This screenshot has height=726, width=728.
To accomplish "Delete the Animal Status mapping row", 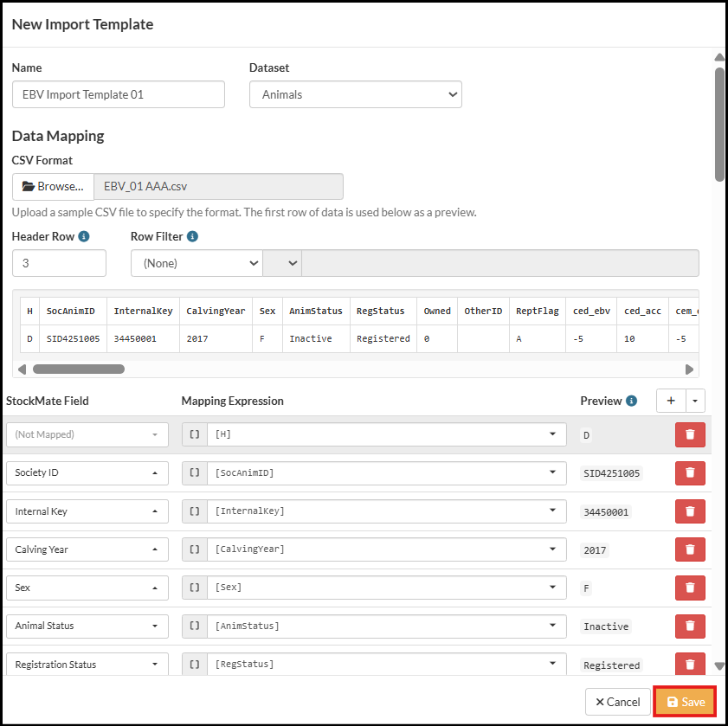I will tap(690, 626).
